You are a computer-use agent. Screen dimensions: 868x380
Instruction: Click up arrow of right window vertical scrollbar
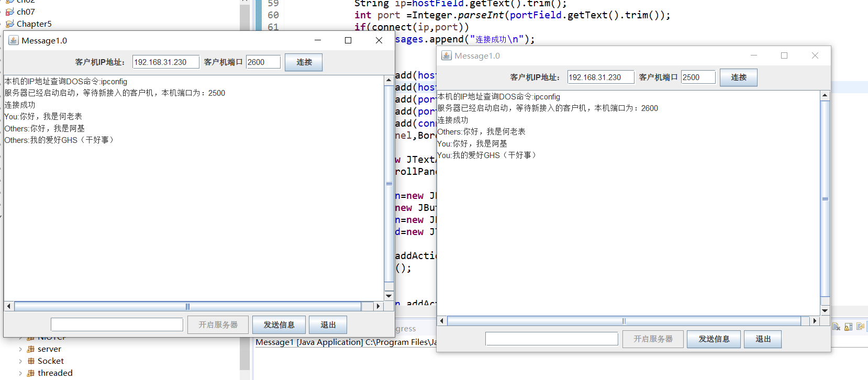click(x=825, y=95)
